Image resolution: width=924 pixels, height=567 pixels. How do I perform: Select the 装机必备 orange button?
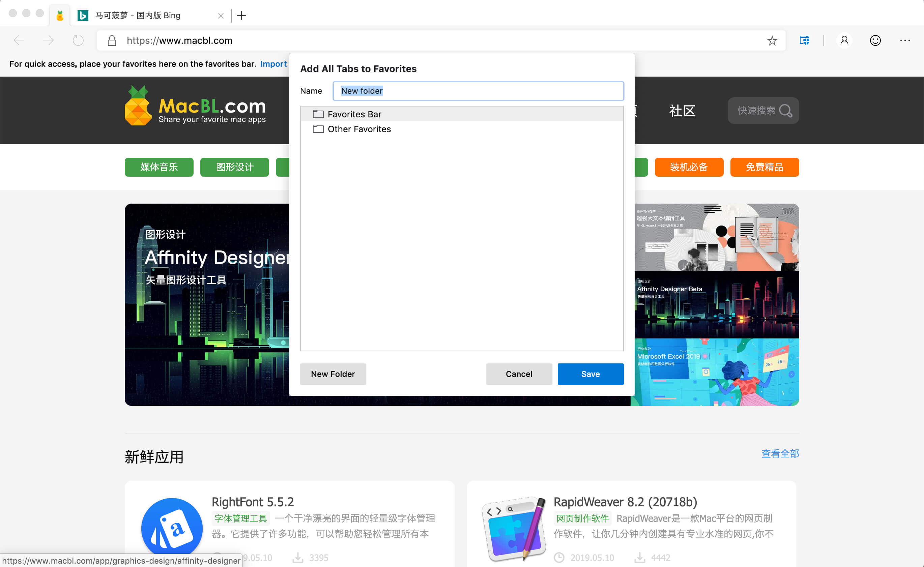tap(689, 167)
